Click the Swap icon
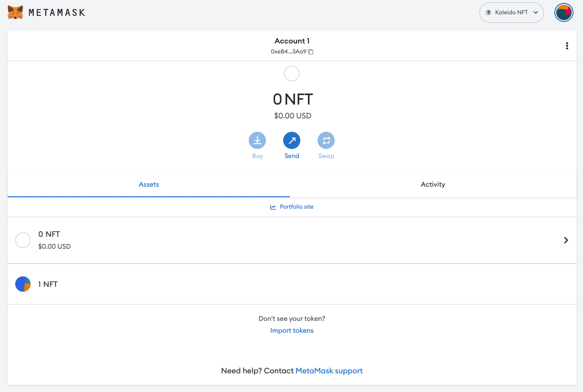Image resolution: width=583 pixels, height=392 pixels. pos(326,140)
